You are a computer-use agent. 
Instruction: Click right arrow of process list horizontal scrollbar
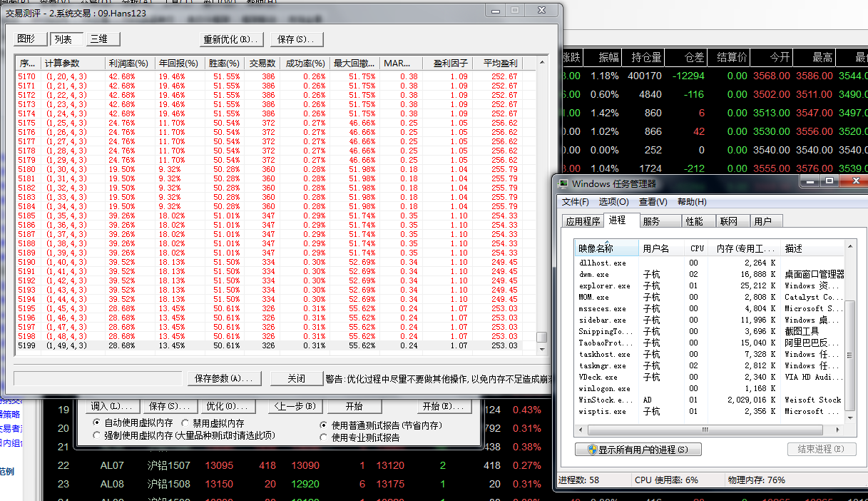(x=839, y=430)
